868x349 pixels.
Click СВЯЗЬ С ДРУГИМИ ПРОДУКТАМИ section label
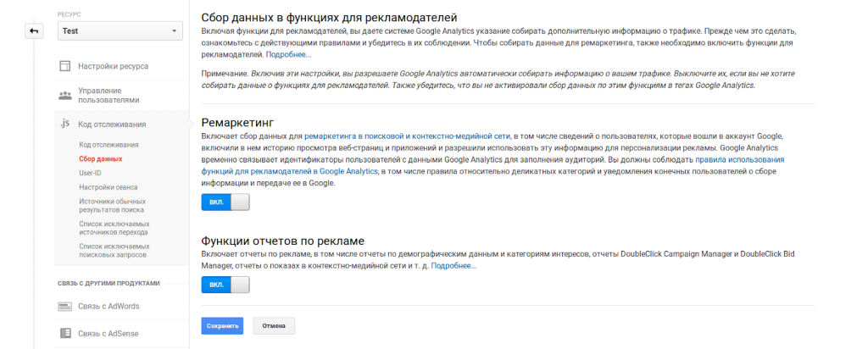click(108, 283)
